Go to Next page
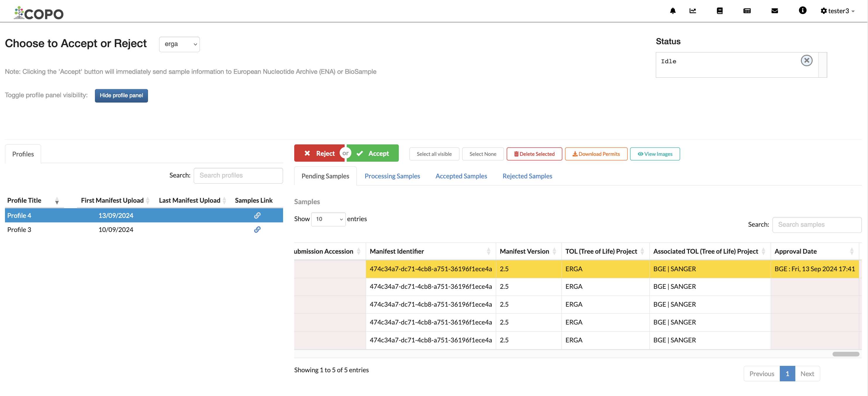 (x=807, y=374)
